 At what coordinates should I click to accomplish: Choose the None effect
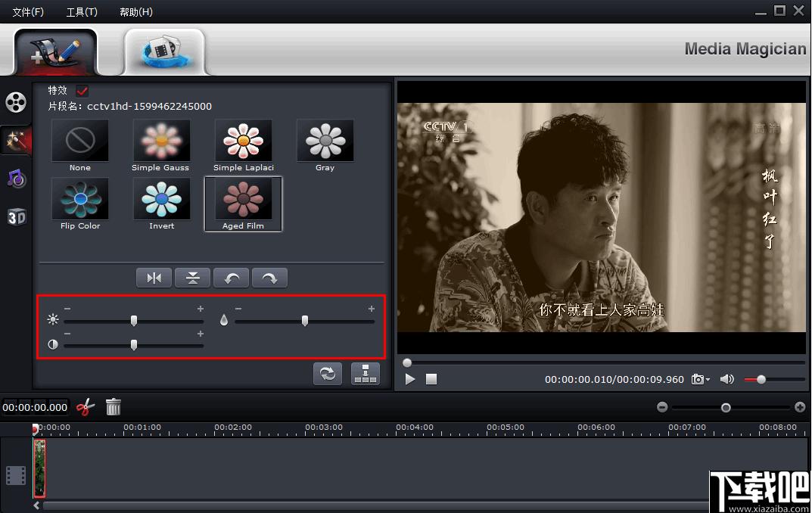[x=80, y=146]
